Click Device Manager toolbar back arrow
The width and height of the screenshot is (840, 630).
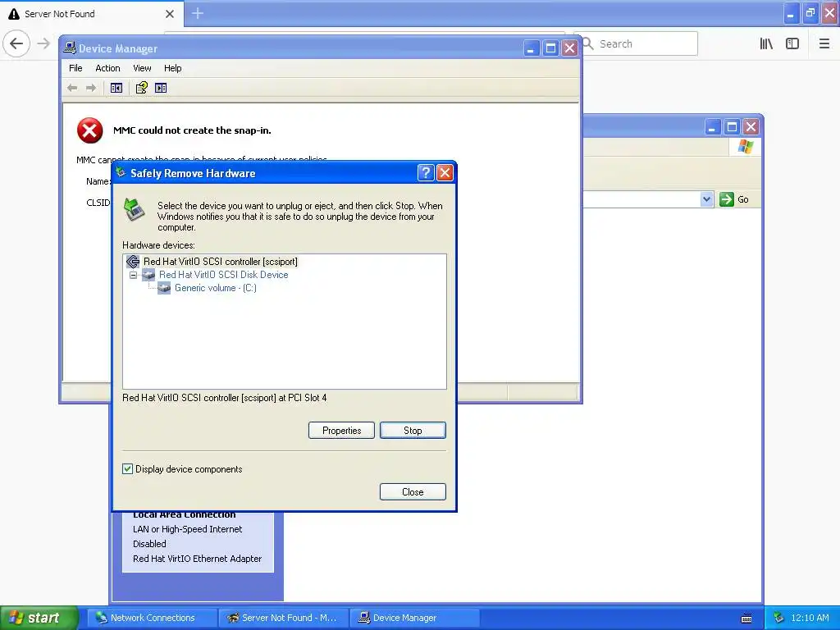coord(72,88)
